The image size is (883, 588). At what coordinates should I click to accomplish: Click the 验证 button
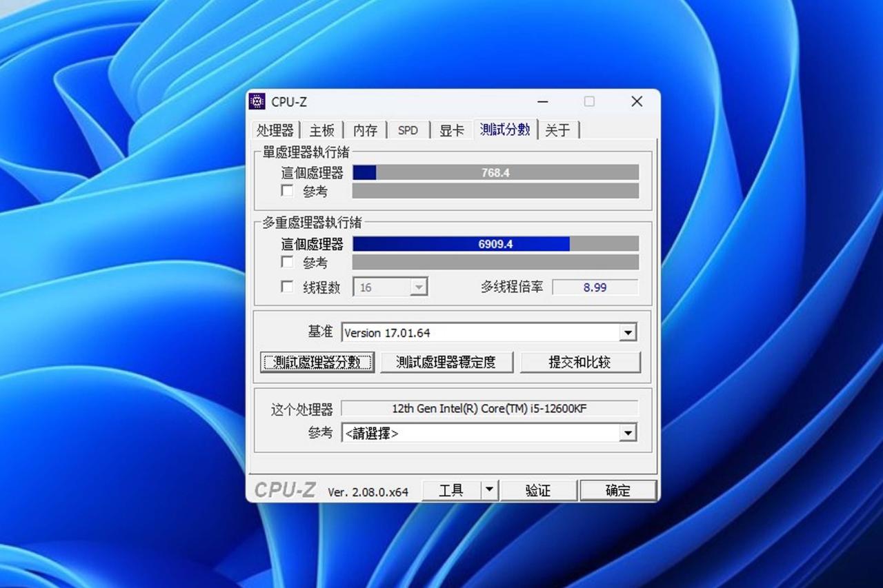pyautogui.click(x=538, y=490)
